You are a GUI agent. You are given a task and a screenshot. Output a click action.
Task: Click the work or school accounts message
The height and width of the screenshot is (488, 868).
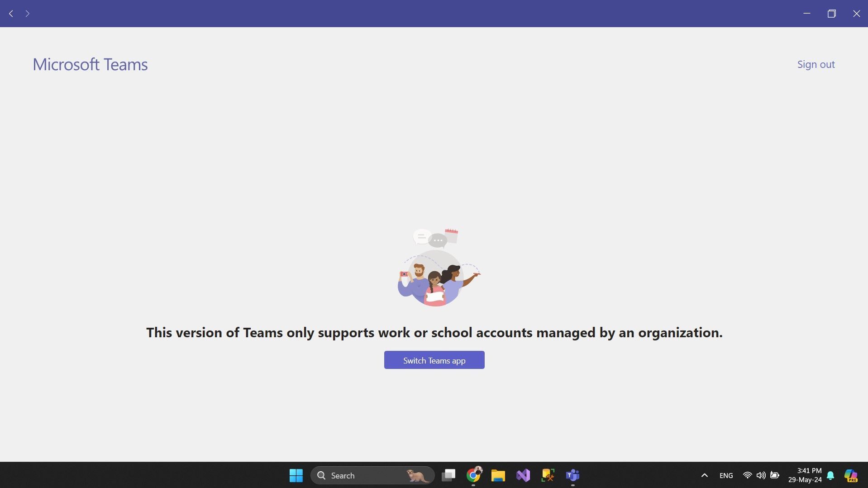[434, 333]
